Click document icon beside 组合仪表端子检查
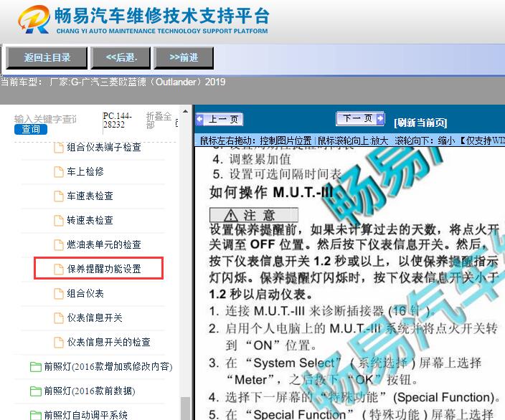Screen dimensions: 505x420 (x=59, y=148)
